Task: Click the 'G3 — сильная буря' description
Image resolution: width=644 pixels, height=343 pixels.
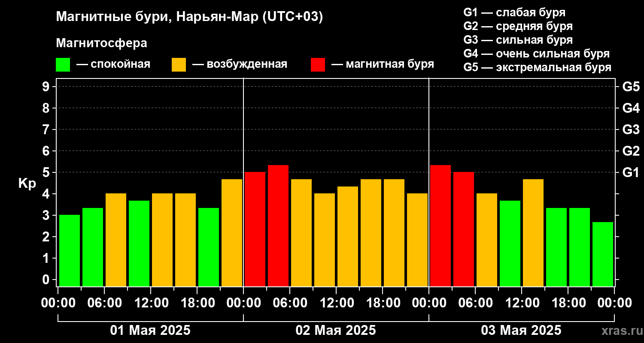Action: 518,40
